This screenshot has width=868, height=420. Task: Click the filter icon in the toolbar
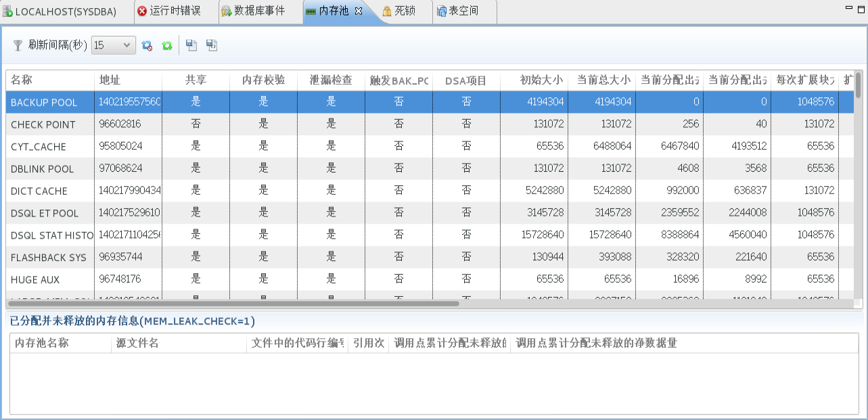pos(18,46)
